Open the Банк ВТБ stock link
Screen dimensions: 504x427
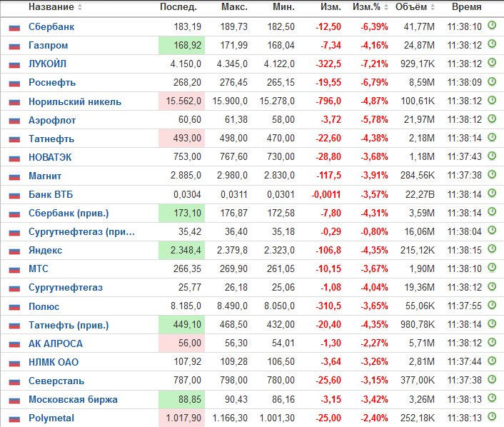(51, 194)
